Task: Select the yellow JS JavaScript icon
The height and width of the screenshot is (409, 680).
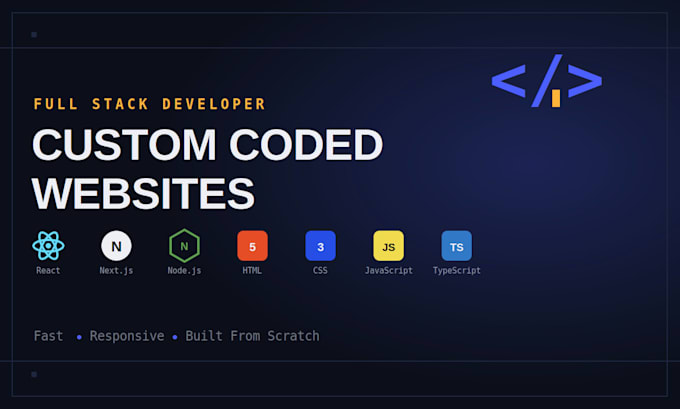Action: coord(389,246)
